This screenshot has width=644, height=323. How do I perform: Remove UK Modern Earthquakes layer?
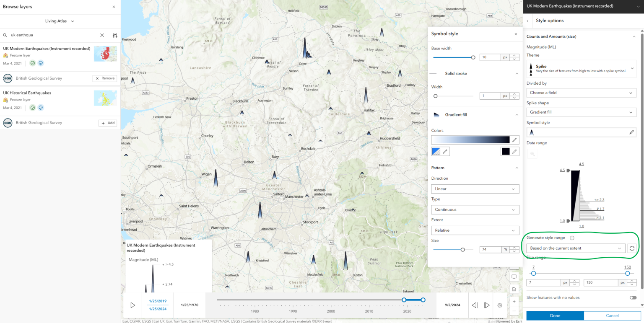(x=105, y=78)
